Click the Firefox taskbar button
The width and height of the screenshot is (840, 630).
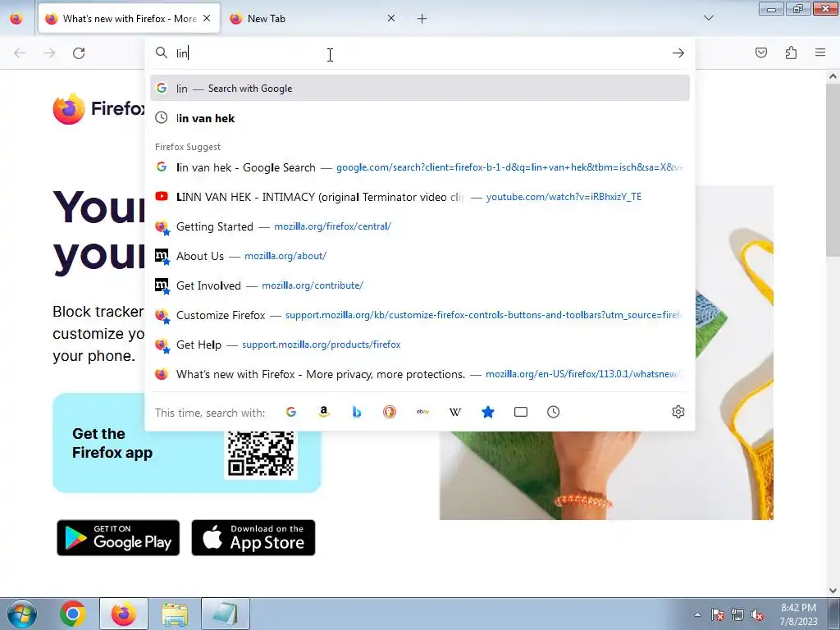pos(124,614)
